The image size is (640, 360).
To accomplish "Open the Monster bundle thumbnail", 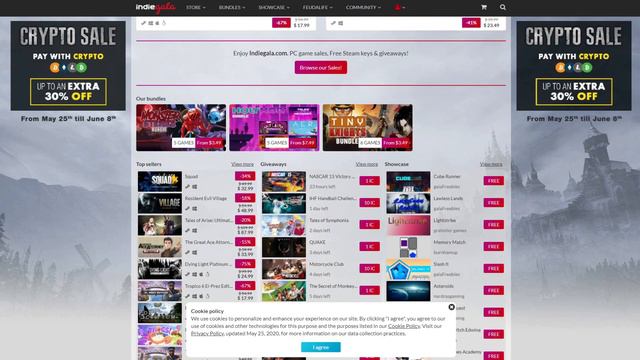I will point(181,127).
